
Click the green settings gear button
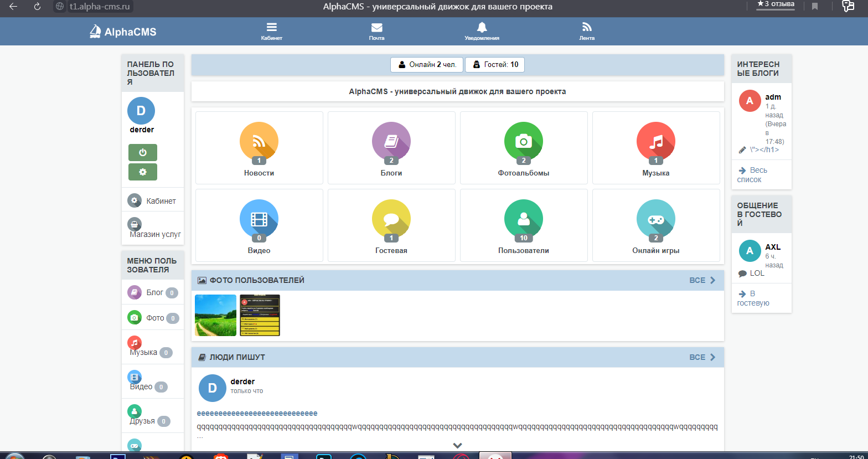(x=142, y=172)
